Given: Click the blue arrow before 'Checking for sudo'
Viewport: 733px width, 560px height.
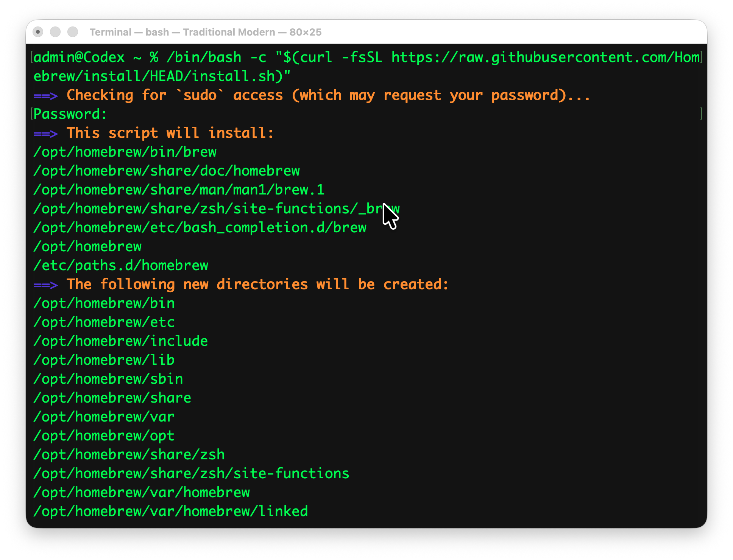Looking at the screenshot, I should tap(45, 96).
